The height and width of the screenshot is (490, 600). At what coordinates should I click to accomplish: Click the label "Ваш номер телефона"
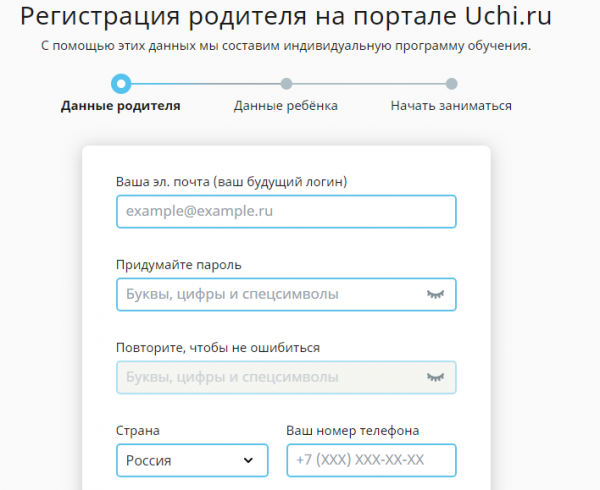(353, 431)
